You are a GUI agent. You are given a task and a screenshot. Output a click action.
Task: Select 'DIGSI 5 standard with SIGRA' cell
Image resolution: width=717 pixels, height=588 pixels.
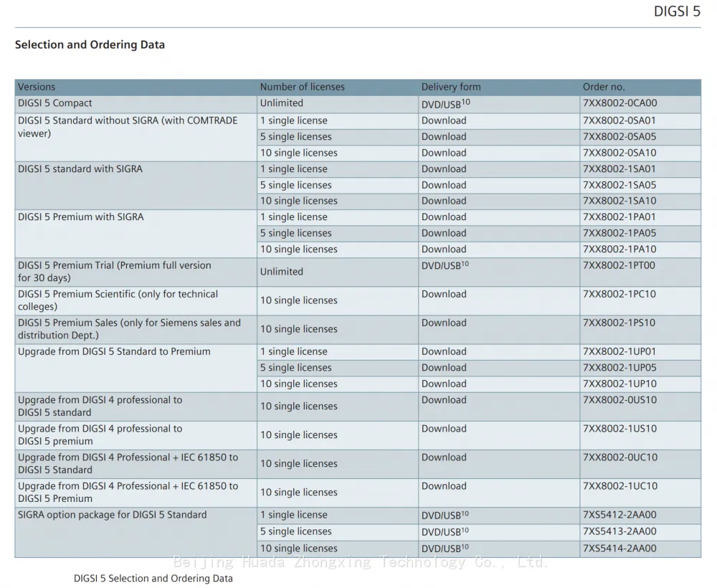point(136,186)
